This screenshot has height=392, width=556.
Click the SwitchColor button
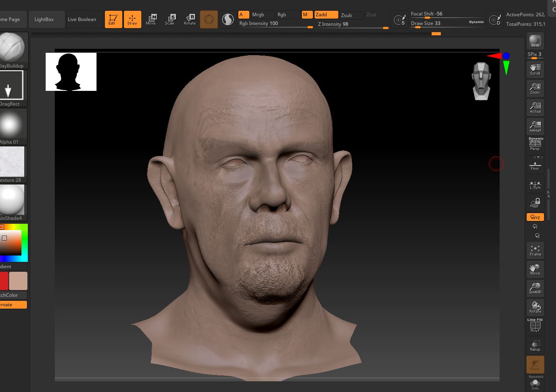pos(14,295)
